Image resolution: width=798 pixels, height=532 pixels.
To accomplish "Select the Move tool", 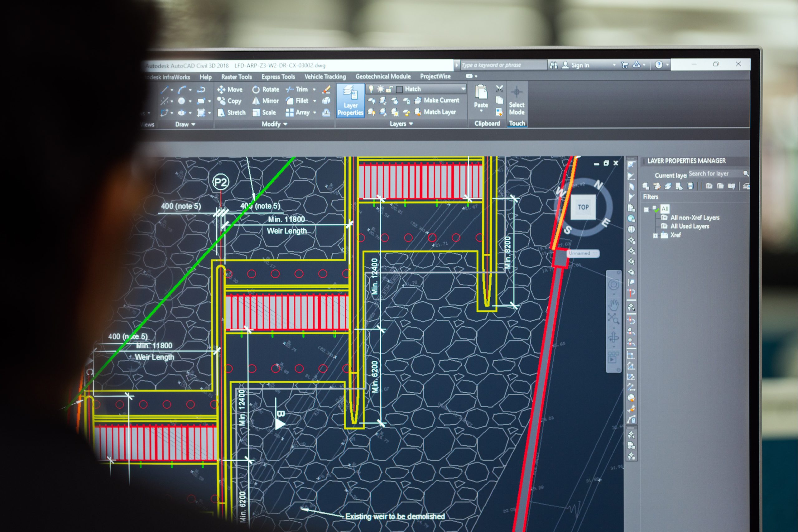I will click(x=230, y=89).
